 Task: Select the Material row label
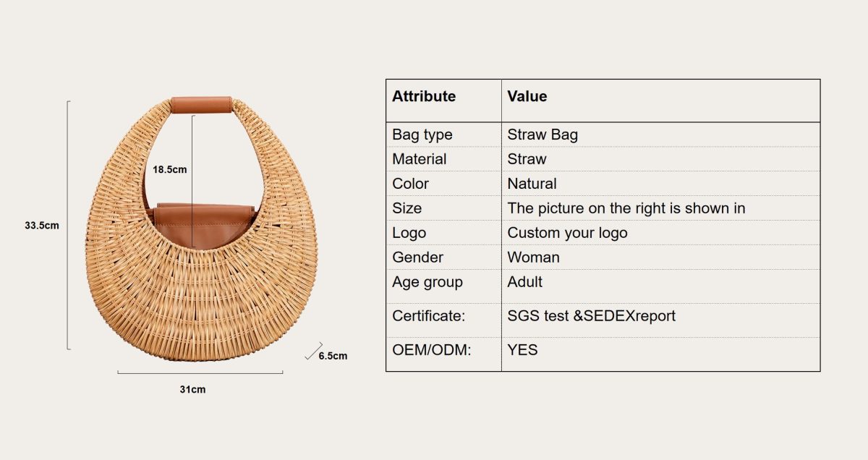click(x=419, y=159)
